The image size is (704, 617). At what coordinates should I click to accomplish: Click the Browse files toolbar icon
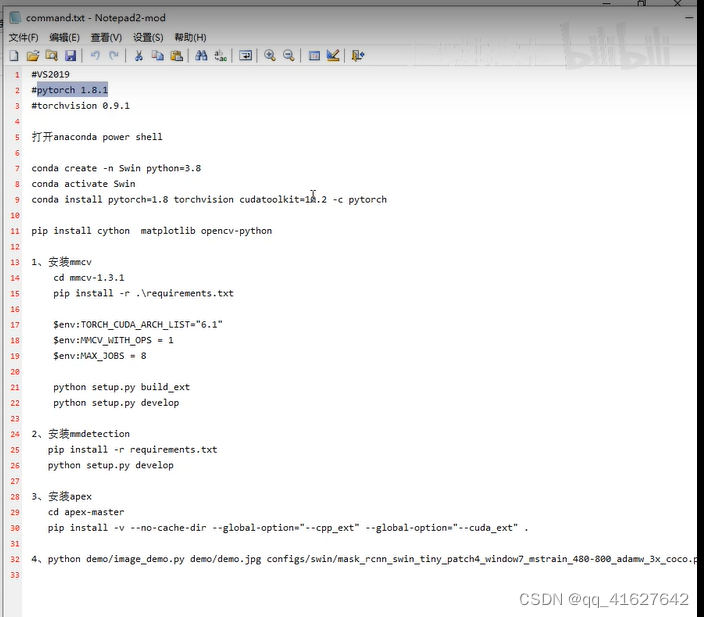tap(52, 56)
